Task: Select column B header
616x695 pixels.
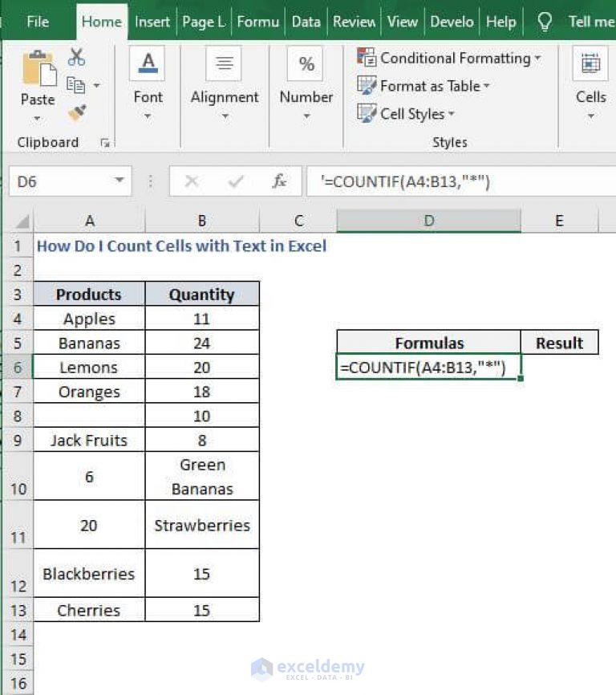Action: pyautogui.click(x=202, y=221)
